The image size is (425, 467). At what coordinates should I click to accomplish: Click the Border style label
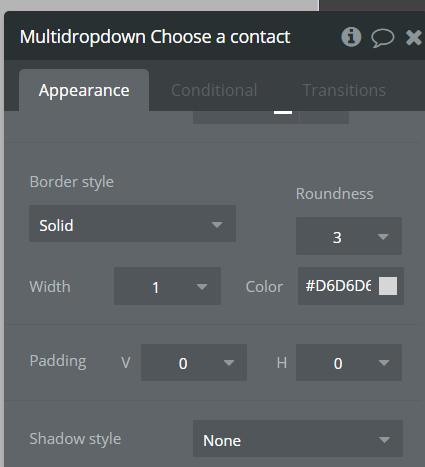click(72, 182)
